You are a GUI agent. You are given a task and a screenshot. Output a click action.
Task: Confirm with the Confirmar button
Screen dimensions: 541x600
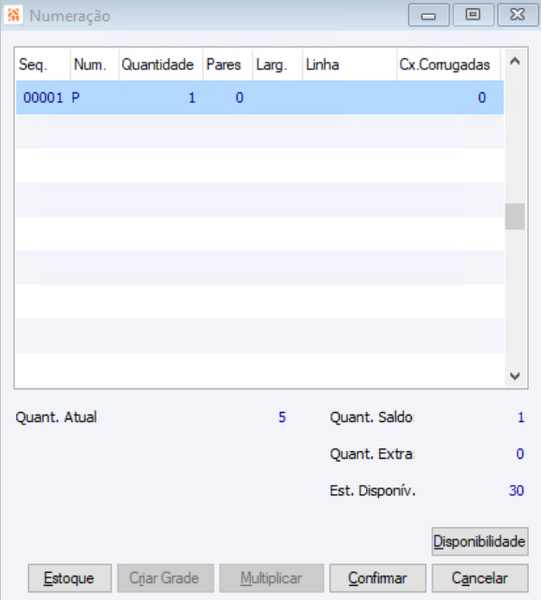(x=378, y=578)
